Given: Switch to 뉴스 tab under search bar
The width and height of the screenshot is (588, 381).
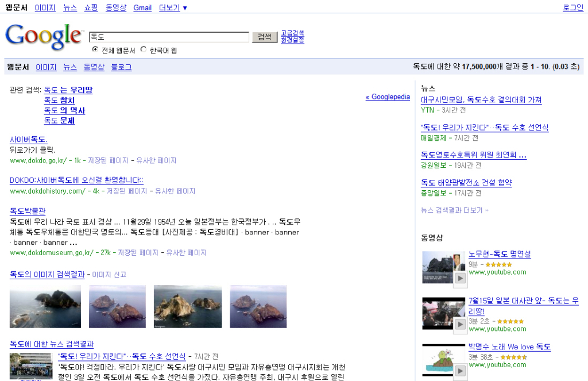Looking at the screenshot, I should (x=70, y=67).
